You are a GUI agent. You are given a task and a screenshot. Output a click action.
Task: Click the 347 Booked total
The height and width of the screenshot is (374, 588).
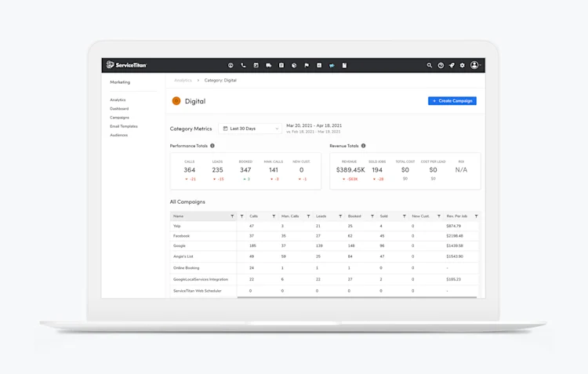point(245,170)
